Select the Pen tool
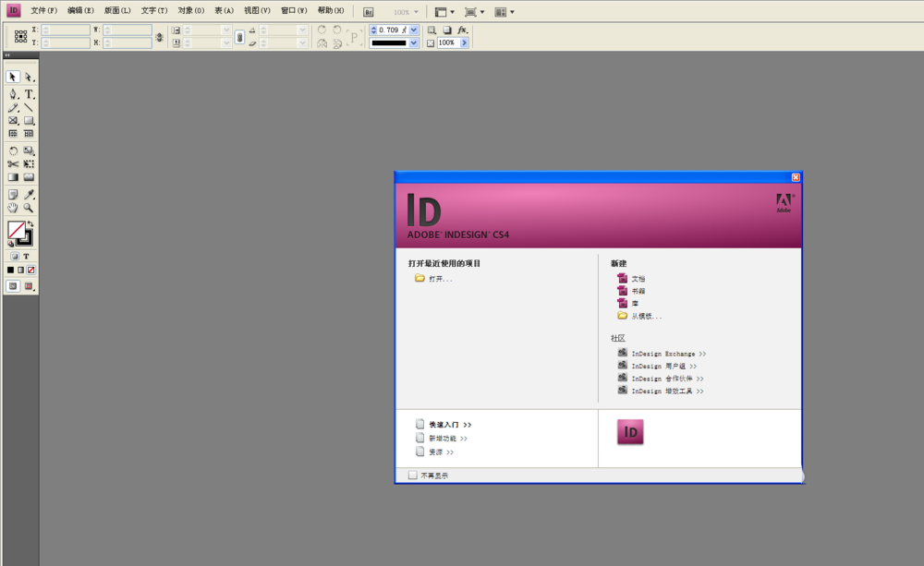Viewport: 924px width, 566px height. (x=13, y=94)
